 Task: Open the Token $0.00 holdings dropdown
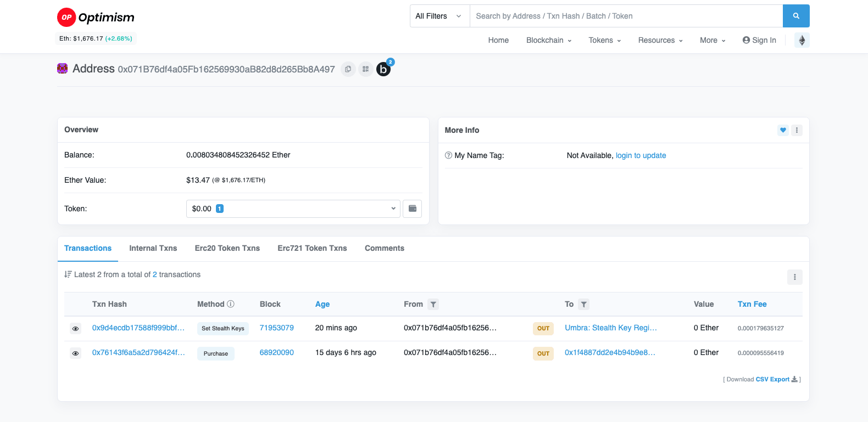pyautogui.click(x=293, y=209)
